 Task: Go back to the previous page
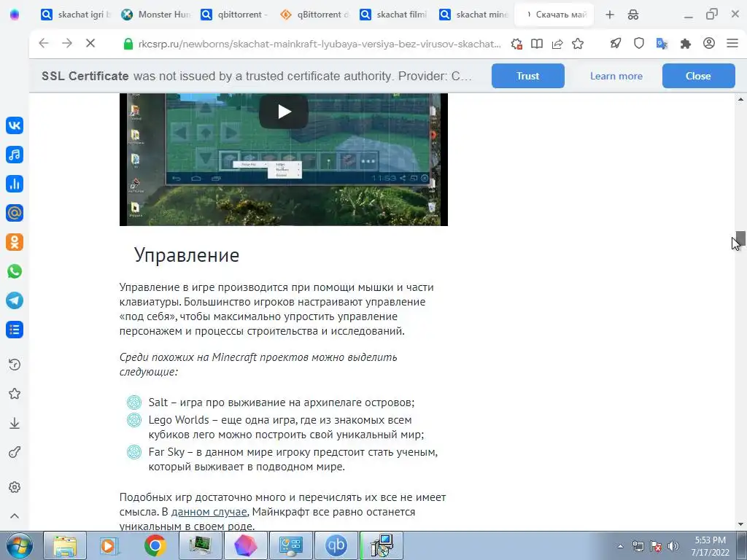point(43,43)
